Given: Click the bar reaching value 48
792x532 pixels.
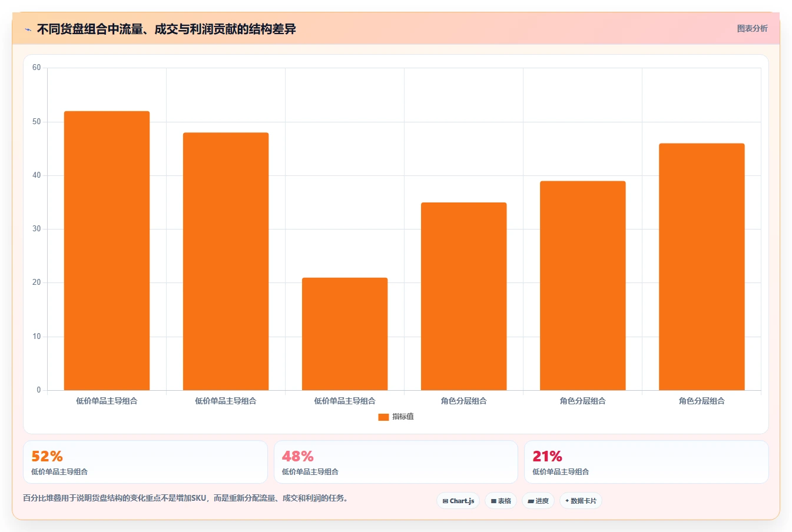Looking at the screenshot, I should [x=226, y=261].
